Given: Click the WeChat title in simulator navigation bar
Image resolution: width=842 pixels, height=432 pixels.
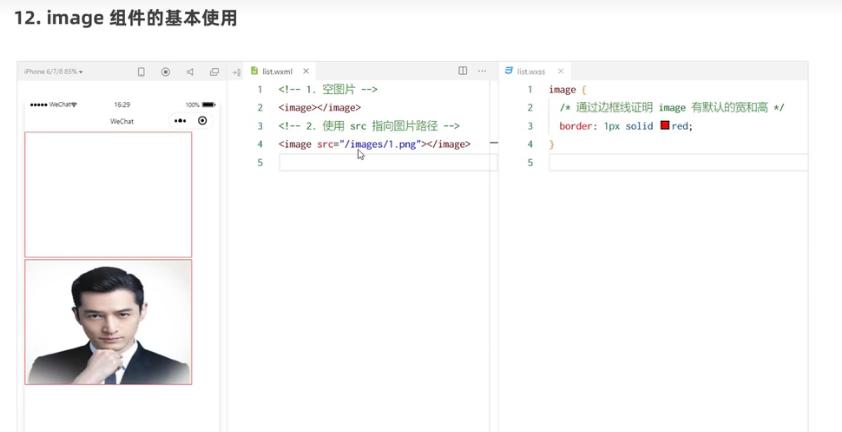Looking at the screenshot, I should click(122, 121).
